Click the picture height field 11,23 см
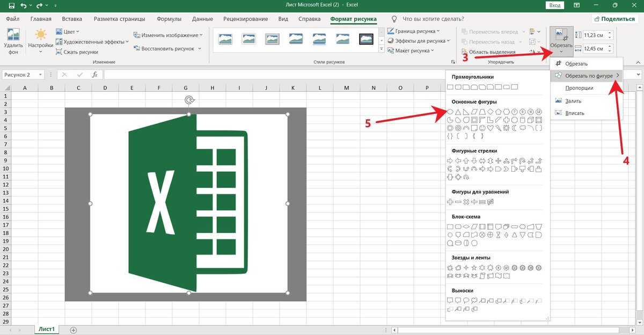Viewport: 644px width, 335px height. click(594, 35)
